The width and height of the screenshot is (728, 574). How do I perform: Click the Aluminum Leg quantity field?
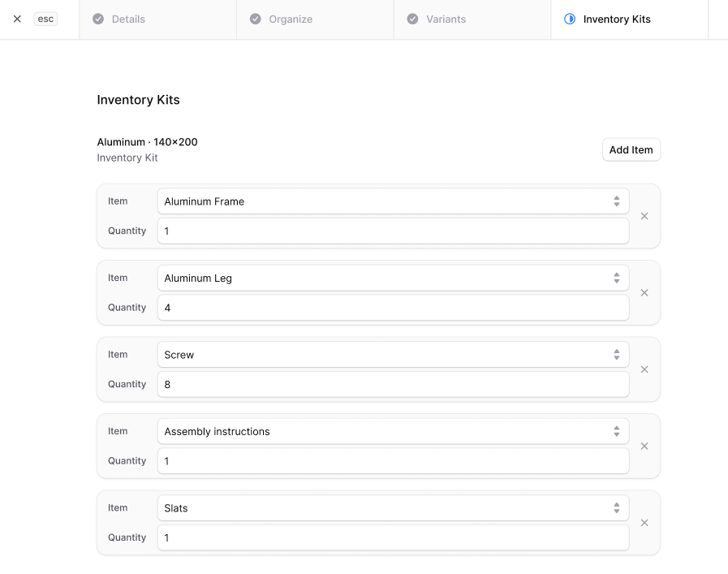pyautogui.click(x=394, y=308)
